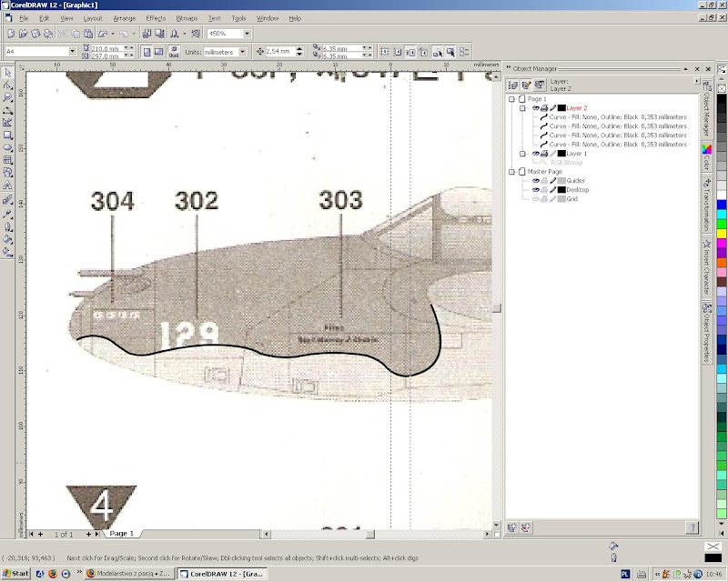Click the New document icon

click(x=11, y=34)
